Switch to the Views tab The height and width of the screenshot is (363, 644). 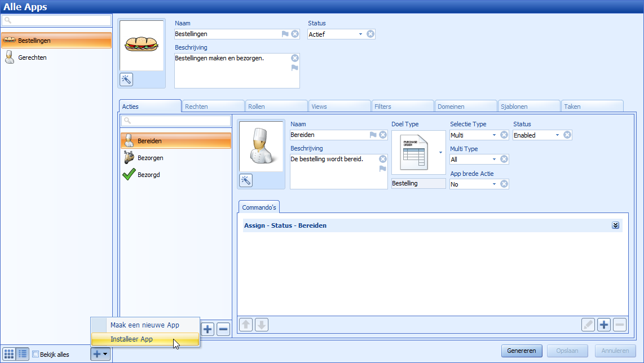pyautogui.click(x=339, y=107)
